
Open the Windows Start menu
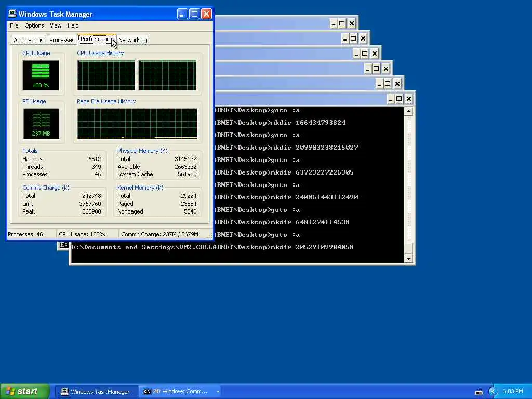tap(25, 392)
